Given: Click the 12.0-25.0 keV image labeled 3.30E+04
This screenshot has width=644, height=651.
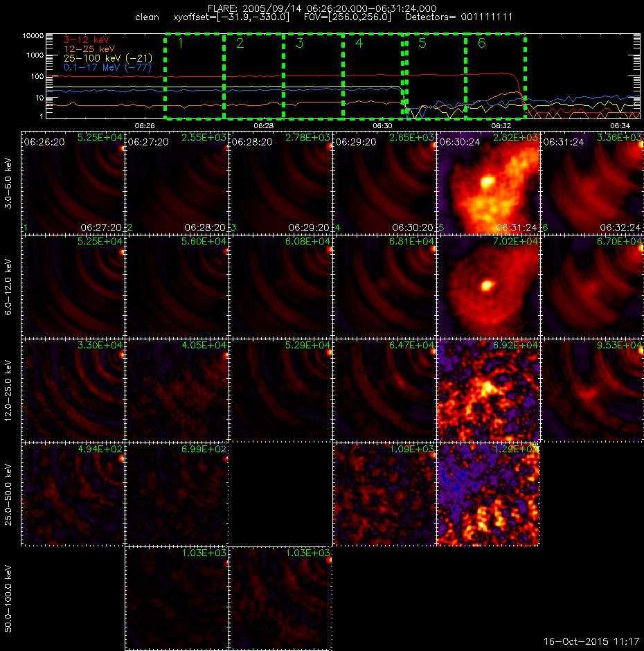Looking at the screenshot, I should click(73, 391).
